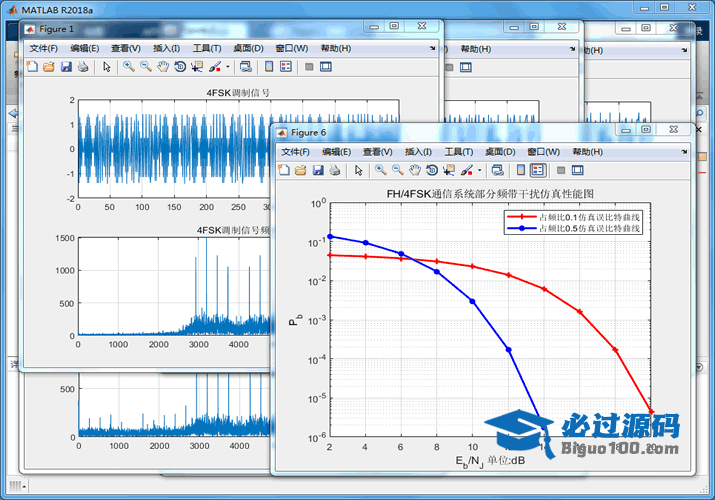Select Data Cursor tool in Figure 1
Viewport: 715px width, 500px height.
197,67
